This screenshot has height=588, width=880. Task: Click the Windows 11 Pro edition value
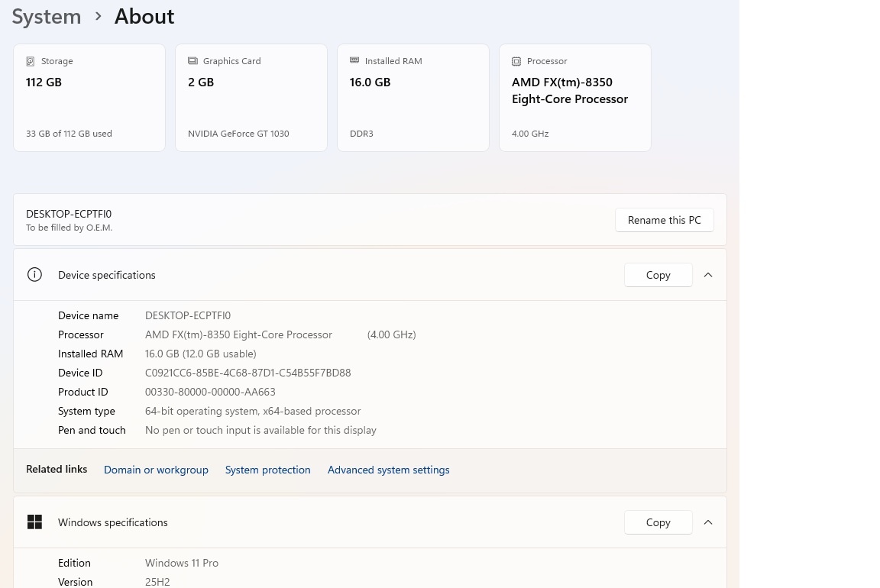[x=182, y=563]
